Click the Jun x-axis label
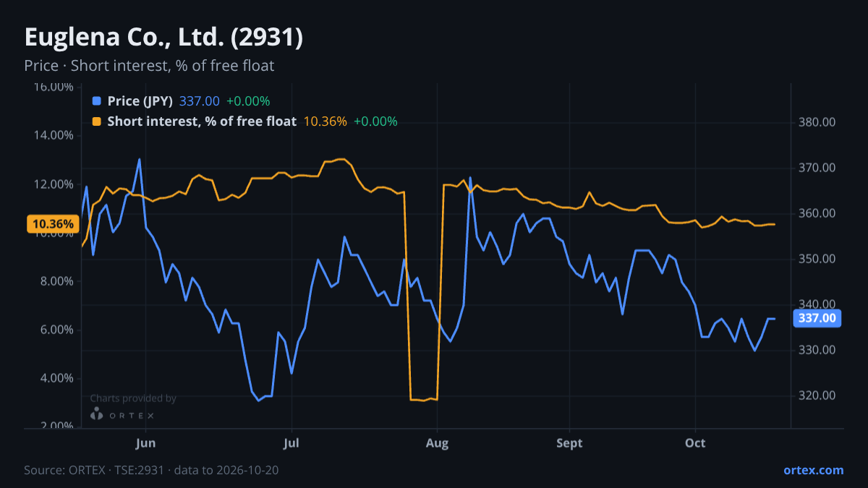The height and width of the screenshot is (488, 868). pos(146,442)
